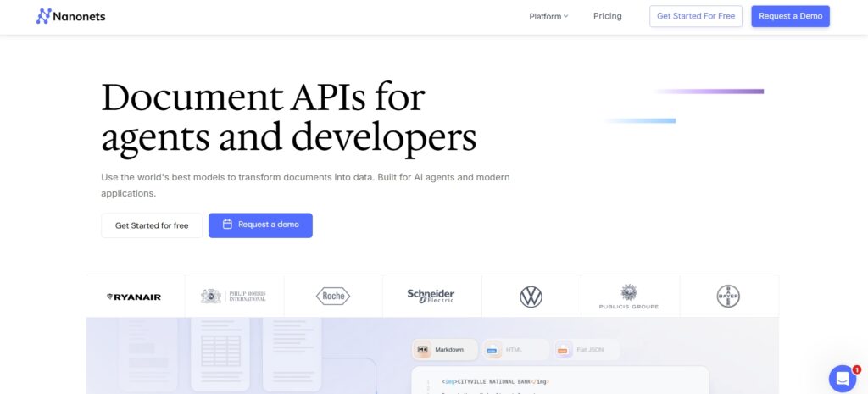Click the Schneider Electric logo
The image size is (868, 394).
click(x=431, y=296)
